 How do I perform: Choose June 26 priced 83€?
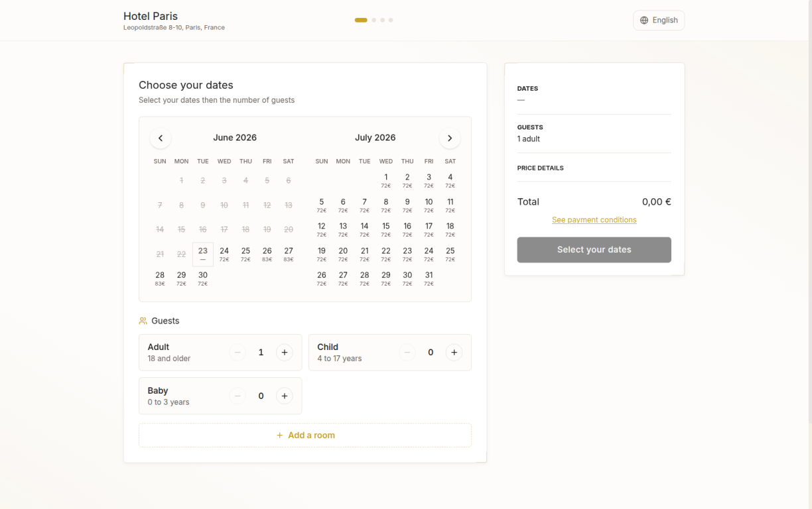click(x=267, y=254)
